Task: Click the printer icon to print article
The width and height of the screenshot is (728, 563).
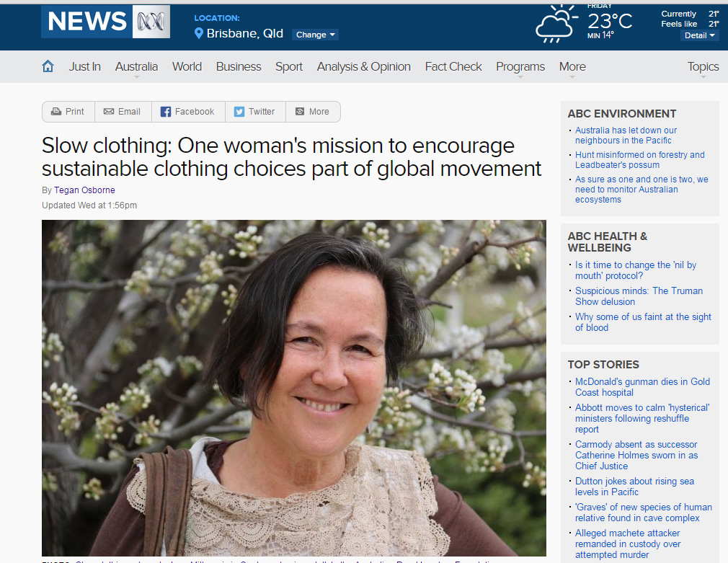Action: pos(56,112)
